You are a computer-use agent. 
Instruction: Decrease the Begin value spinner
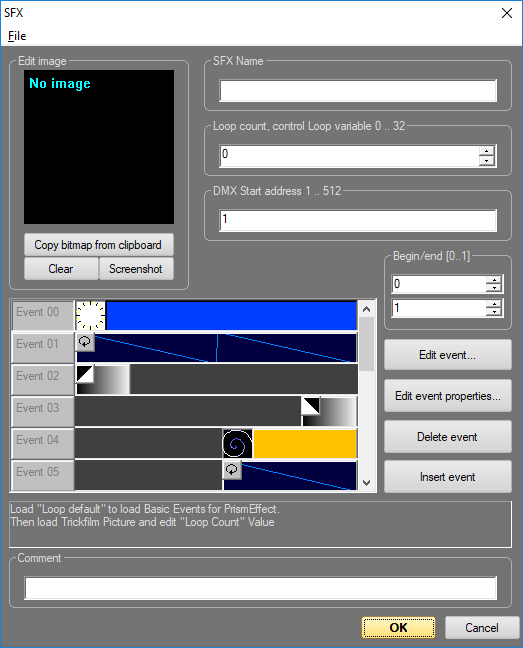pos(494,288)
